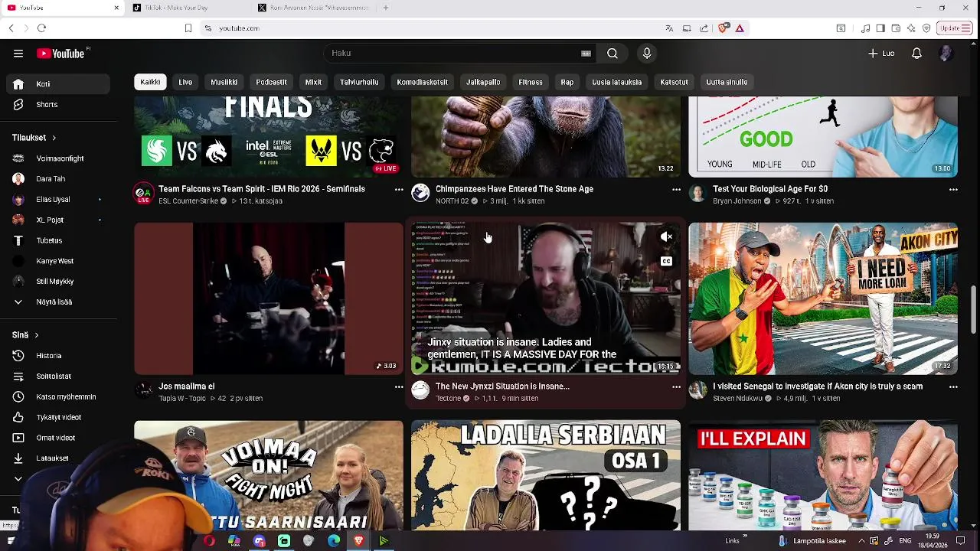Open the Still Møykky channel subscription
This screenshot has width=980, height=551.
[58, 282]
